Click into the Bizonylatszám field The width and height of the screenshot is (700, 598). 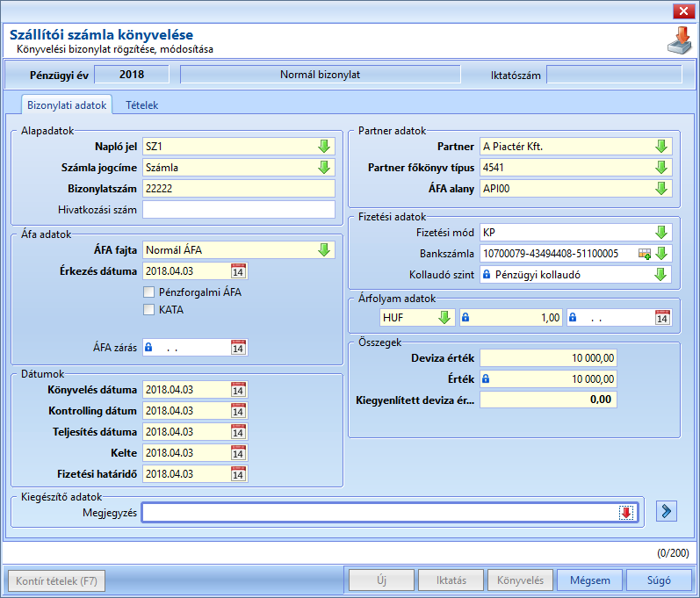[x=239, y=188]
